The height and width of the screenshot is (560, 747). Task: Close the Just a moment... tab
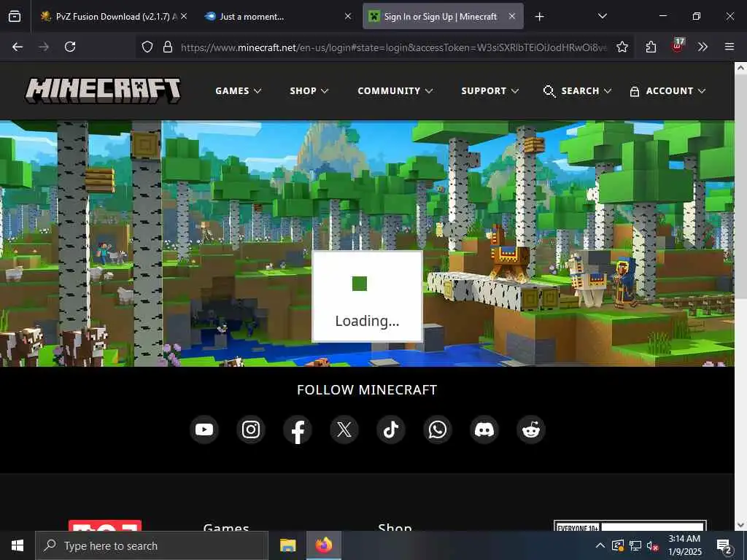pyautogui.click(x=348, y=16)
